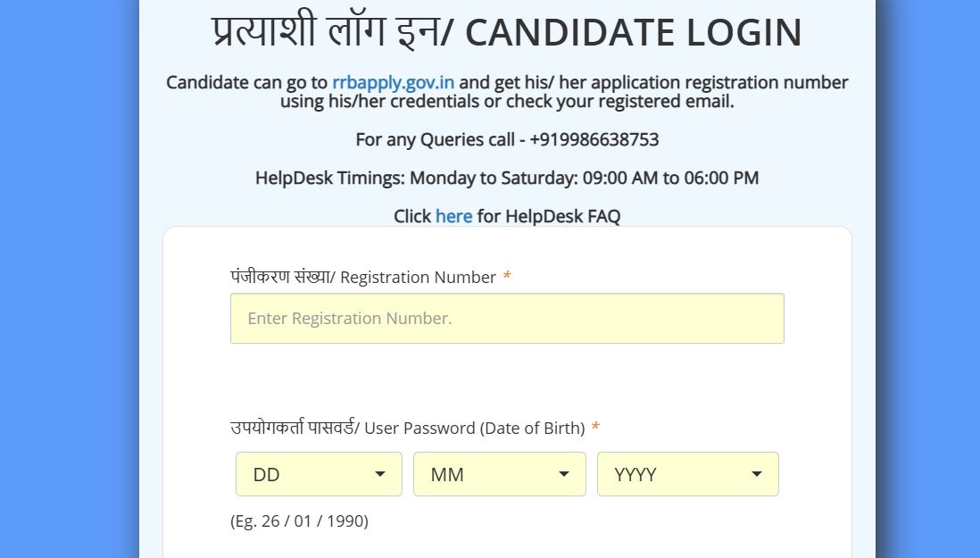Viewport: 980px width, 558px height.
Task: Click the 'Candidate can go to' instruction text
Action: coord(247,83)
